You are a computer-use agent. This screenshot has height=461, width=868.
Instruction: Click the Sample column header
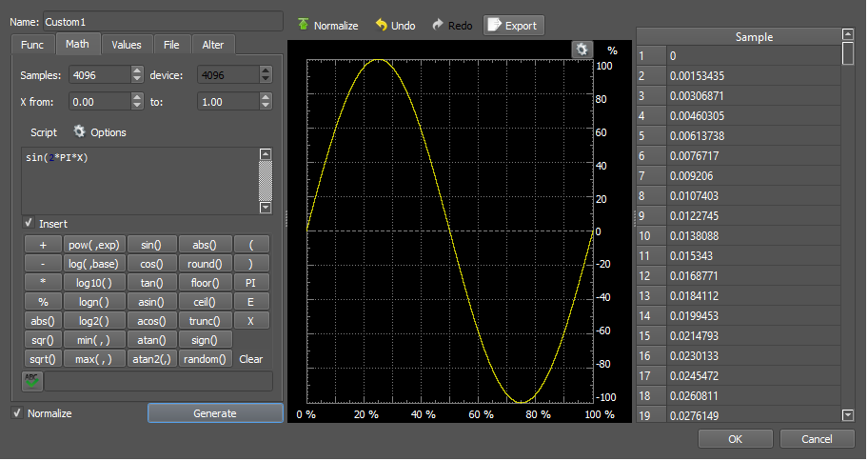tap(754, 36)
